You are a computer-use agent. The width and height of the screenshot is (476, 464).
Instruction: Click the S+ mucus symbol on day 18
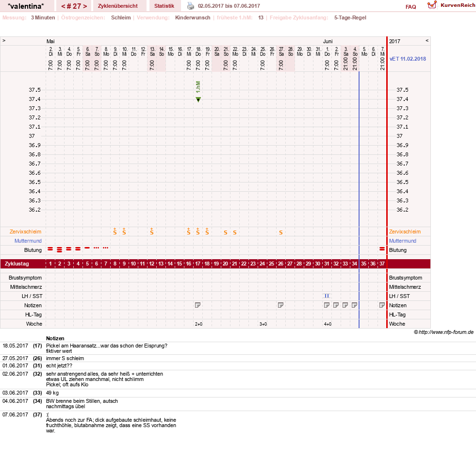point(207,231)
